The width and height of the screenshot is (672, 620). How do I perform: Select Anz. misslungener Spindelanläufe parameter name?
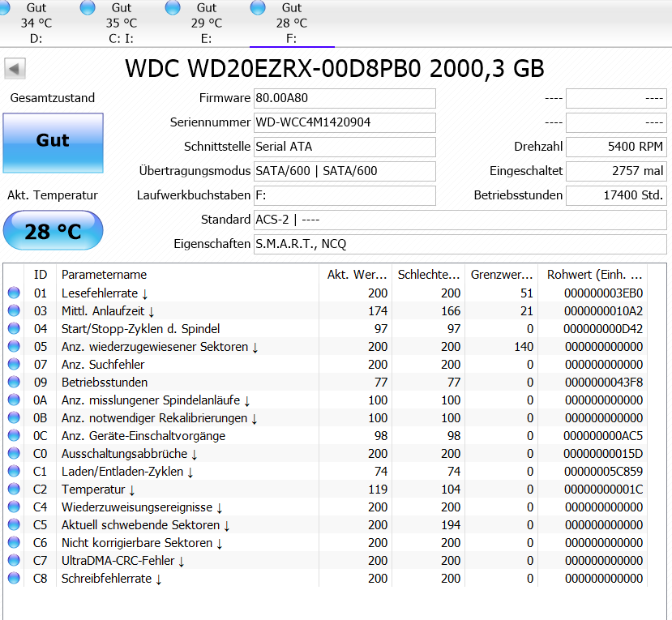[156, 400]
